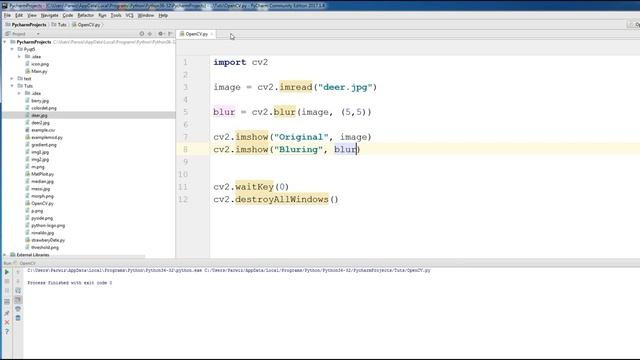Open the Run menu

coord(102,16)
